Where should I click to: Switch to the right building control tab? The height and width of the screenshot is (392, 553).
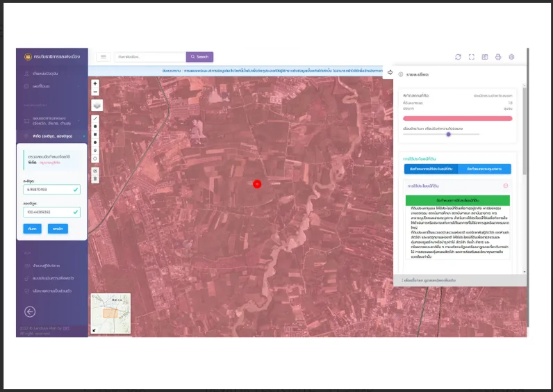click(484, 169)
